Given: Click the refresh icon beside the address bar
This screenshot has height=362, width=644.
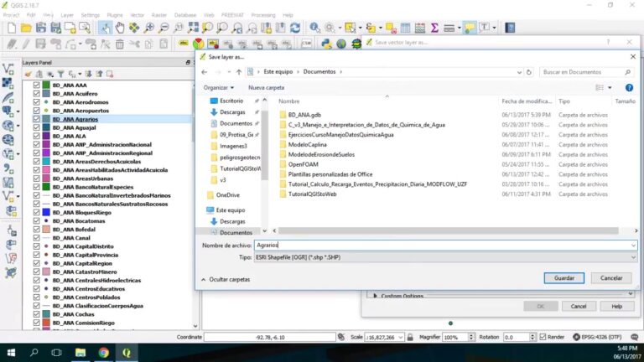Looking at the screenshot, I should (x=529, y=72).
